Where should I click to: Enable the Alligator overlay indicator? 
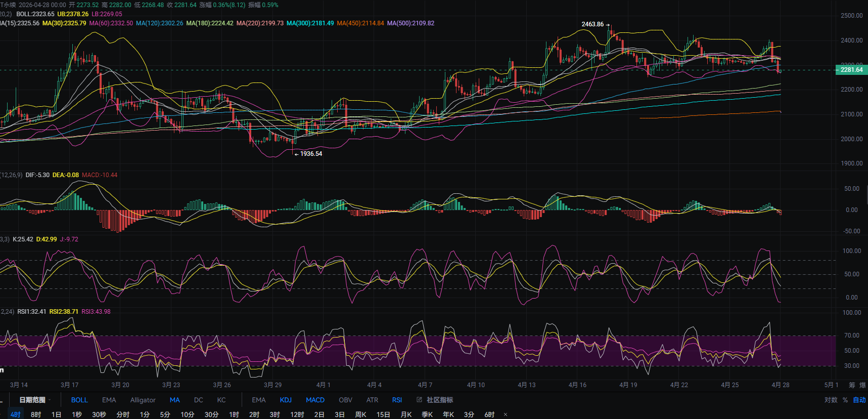(143, 400)
